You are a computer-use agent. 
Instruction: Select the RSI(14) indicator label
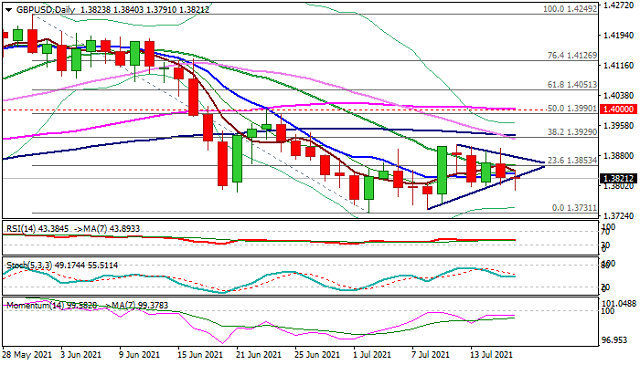tap(20, 229)
